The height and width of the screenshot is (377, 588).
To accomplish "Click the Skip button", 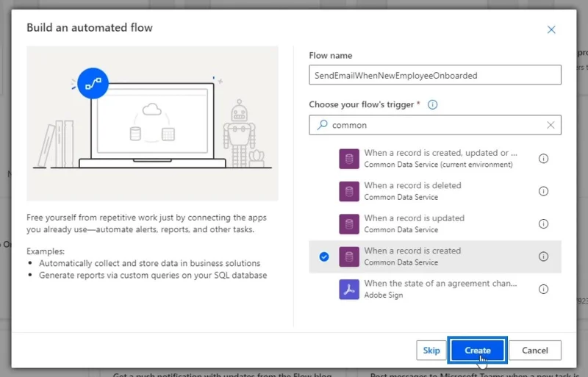I will tap(431, 350).
